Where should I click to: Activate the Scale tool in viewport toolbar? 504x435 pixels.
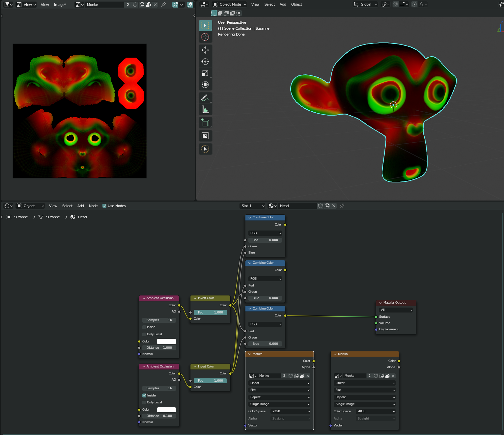205,73
